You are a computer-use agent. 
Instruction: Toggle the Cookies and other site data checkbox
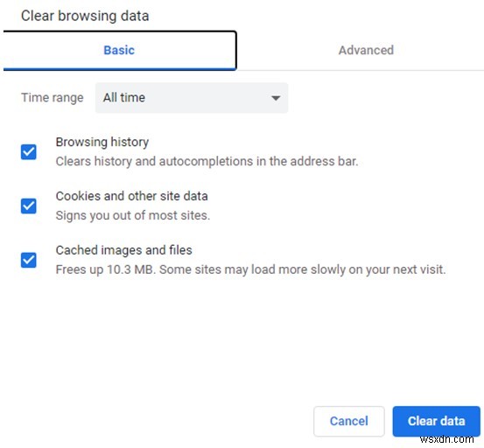[29, 206]
